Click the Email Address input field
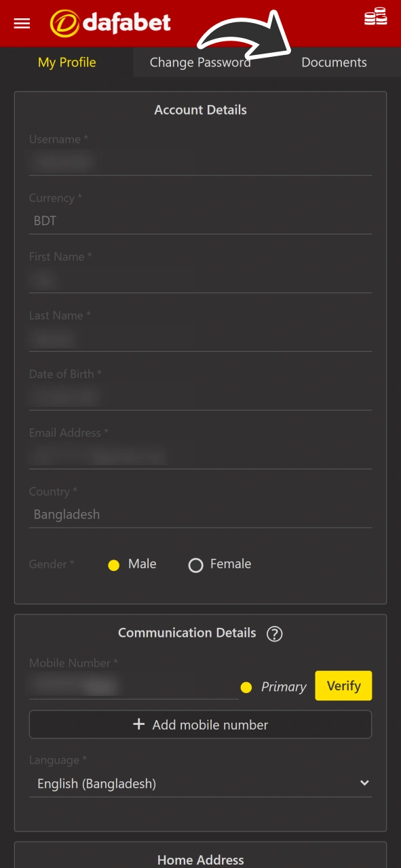 point(200,456)
